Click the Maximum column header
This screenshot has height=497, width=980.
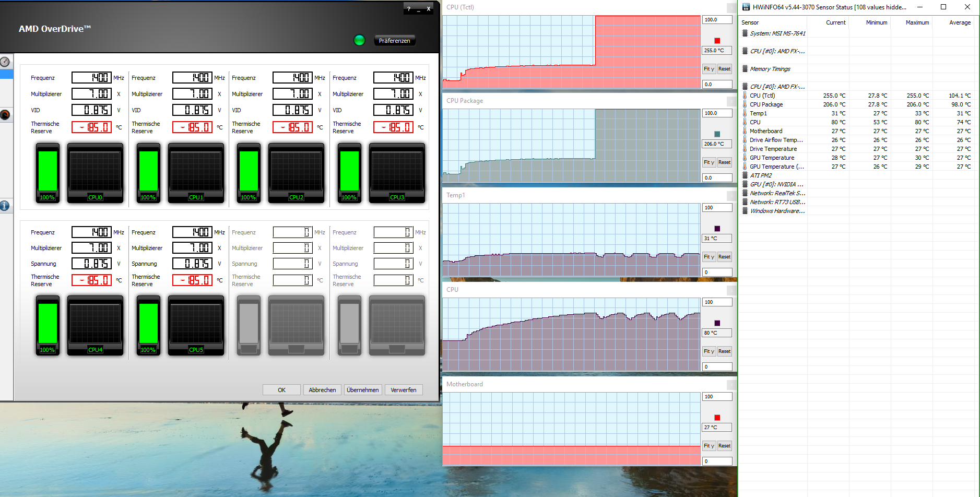pyautogui.click(x=917, y=22)
